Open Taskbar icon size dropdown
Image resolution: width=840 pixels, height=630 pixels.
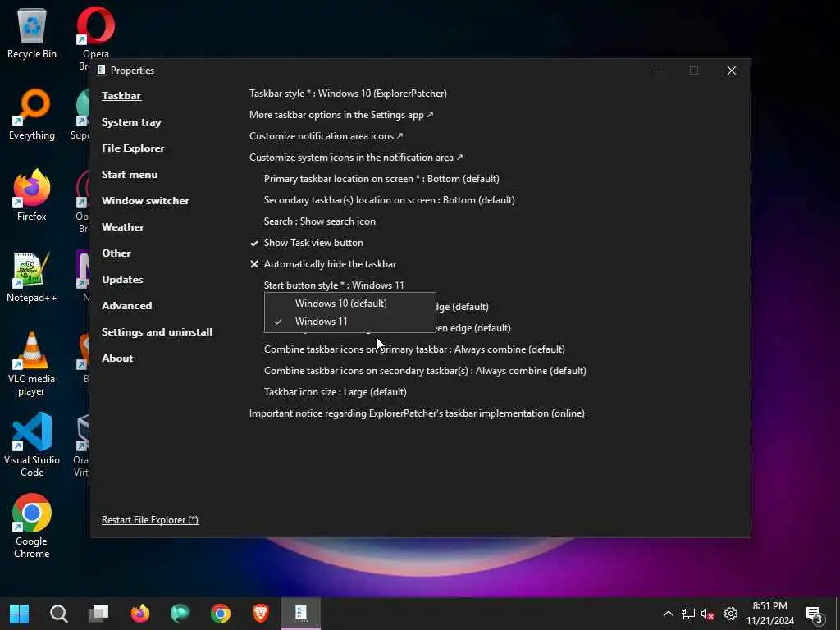[x=335, y=392]
